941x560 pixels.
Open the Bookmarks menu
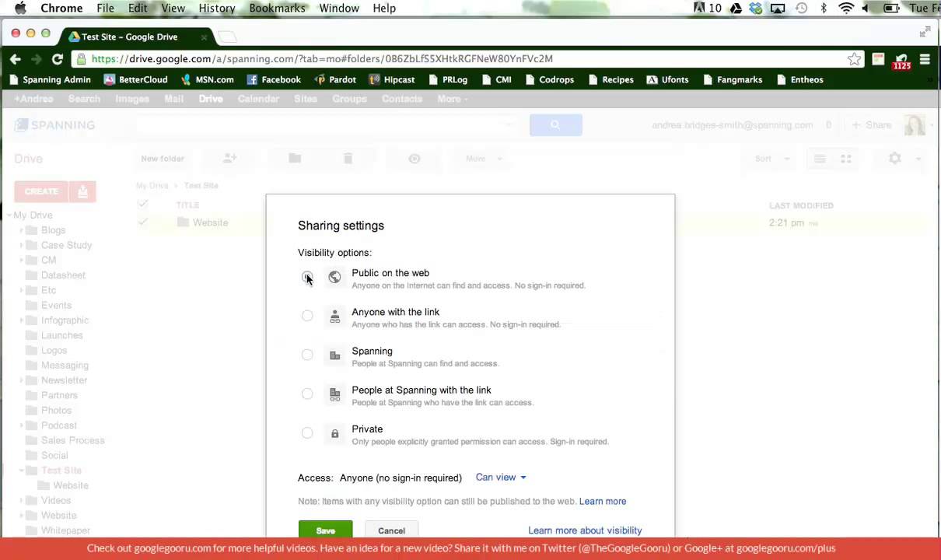(x=277, y=9)
